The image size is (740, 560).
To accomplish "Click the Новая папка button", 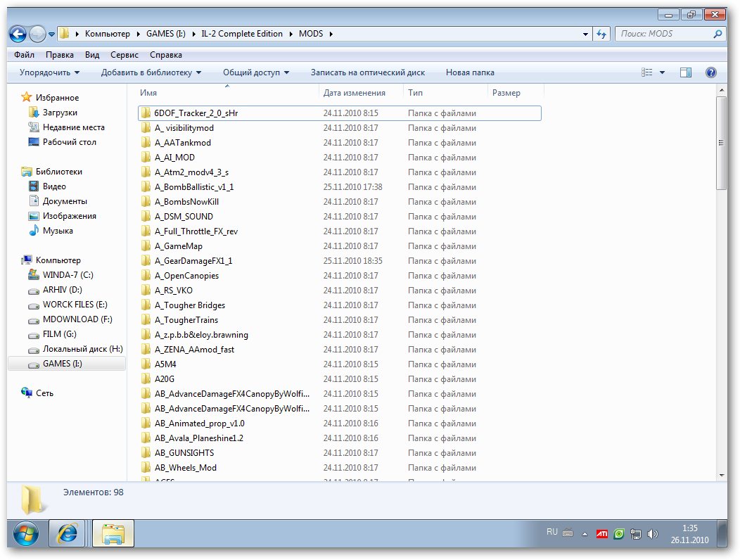I will tap(470, 72).
